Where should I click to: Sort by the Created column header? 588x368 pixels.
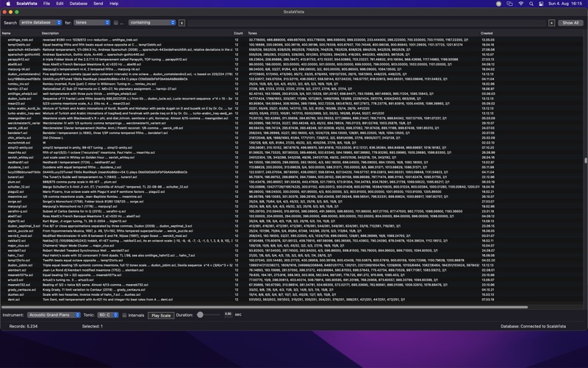tap(487, 33)
